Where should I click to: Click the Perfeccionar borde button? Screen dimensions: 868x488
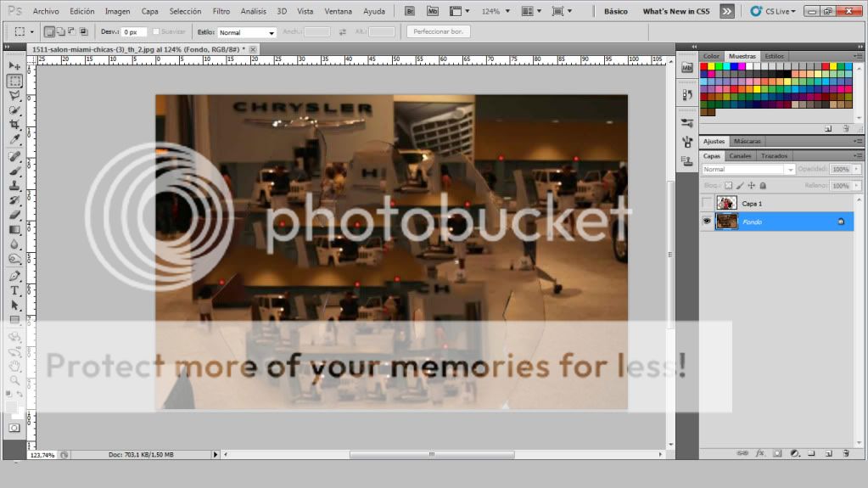pos(439,31)
